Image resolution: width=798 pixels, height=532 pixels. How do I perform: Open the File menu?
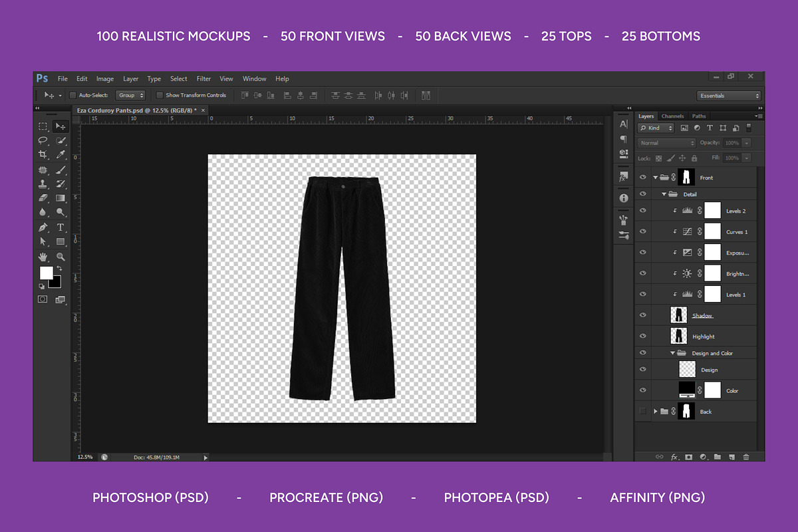(63, 78)
